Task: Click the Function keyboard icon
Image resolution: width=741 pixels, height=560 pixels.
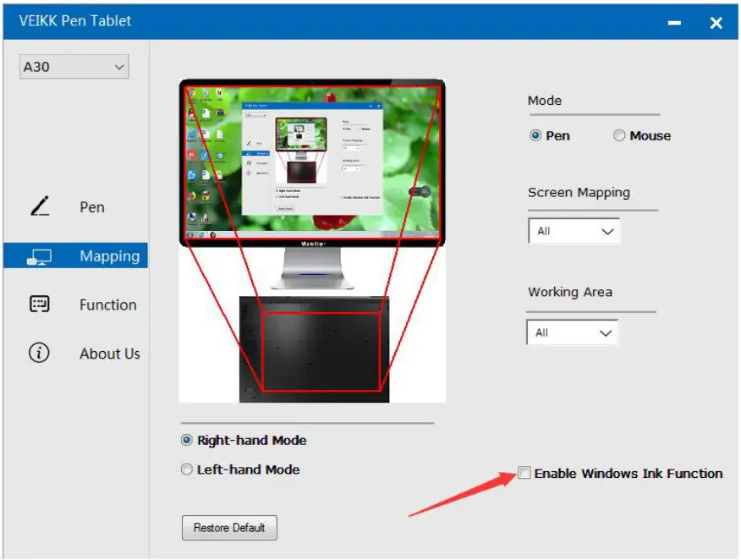Action: (x=39, y=304)
